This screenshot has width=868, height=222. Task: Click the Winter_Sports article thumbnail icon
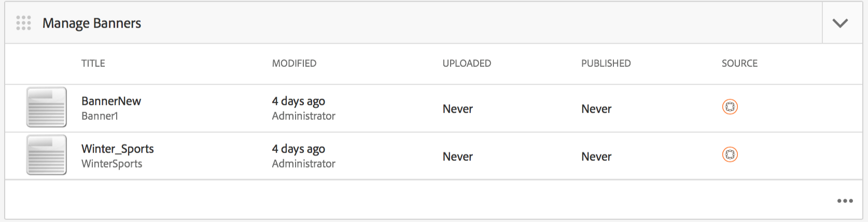coord(47,155)
